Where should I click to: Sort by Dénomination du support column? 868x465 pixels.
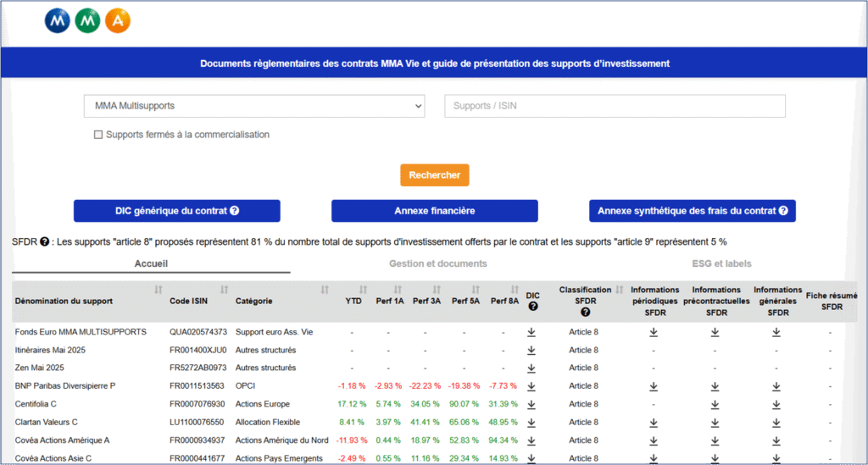coord(159,290)
